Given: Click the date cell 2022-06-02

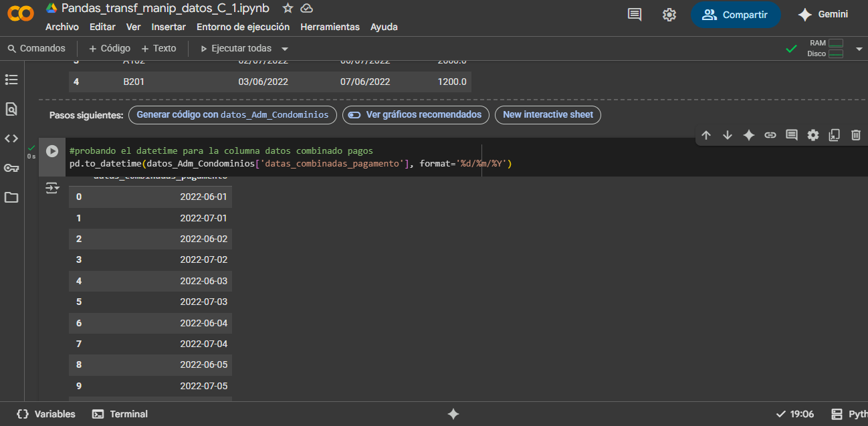Looking at the screenshot, I should (x=203, y=239).
